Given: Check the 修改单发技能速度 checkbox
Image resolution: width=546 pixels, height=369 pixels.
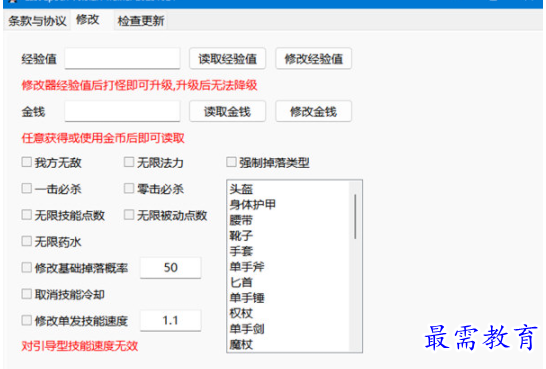Looking at the screenshot, I should (x=26, y=321).
